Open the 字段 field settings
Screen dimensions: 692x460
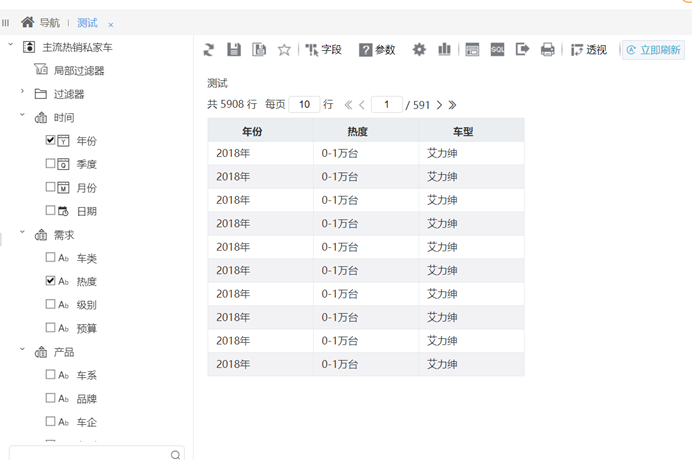[323, 49]
